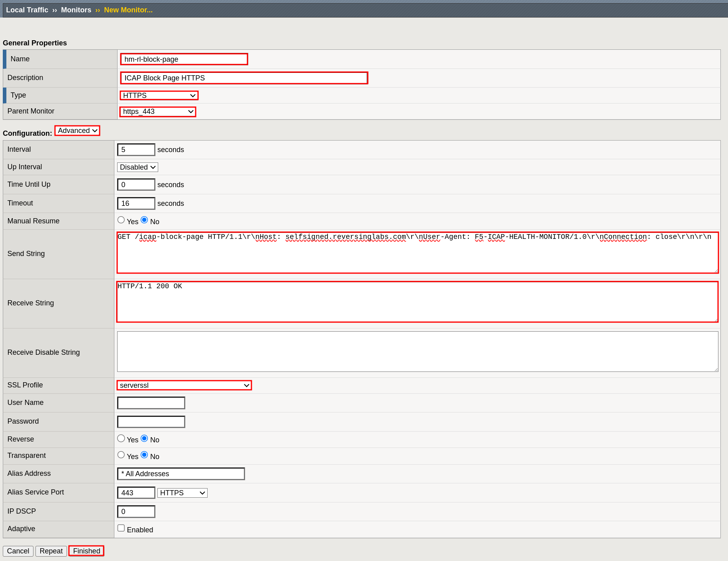
Task: Click the Timeout seconds field
Action: [136, 203]
